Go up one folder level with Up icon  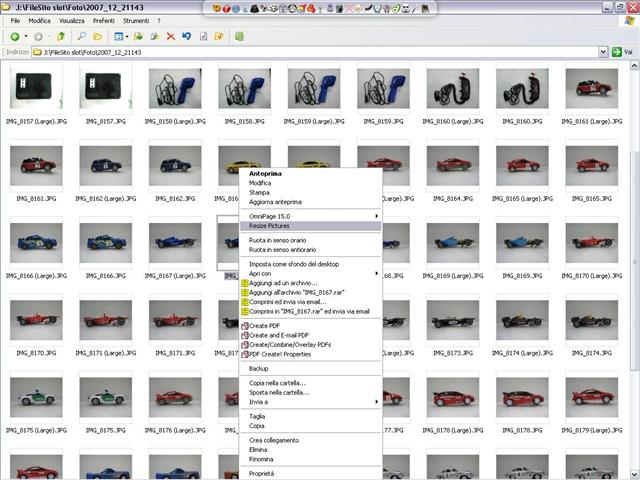(x=61, y=36)
